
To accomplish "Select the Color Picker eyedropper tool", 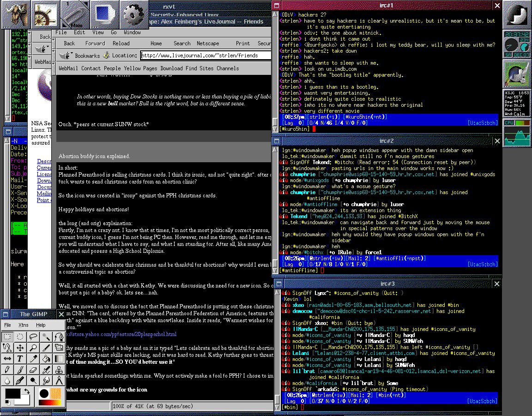I will (33, 358).
